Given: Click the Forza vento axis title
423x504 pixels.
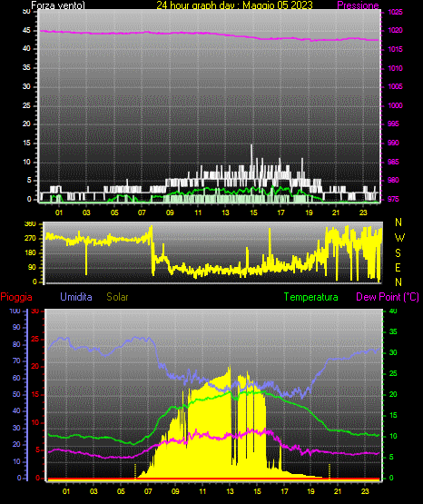Looking at the screenshot, I should point(58,5).
